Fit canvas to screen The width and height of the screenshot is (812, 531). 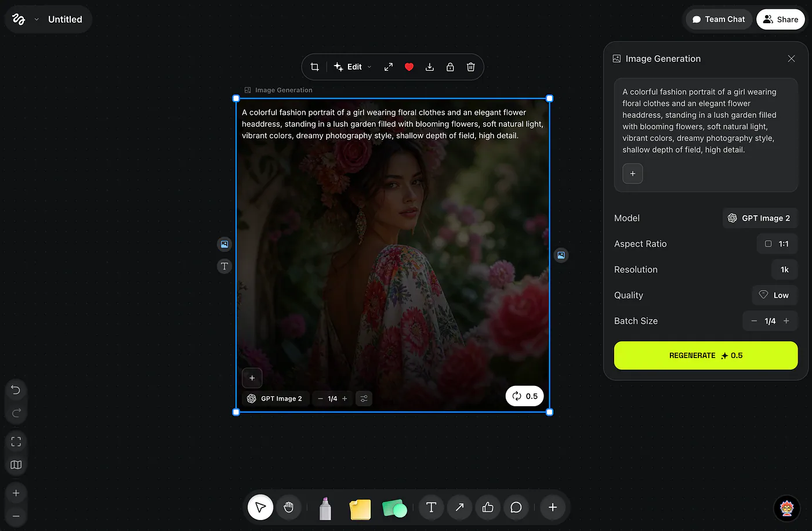point(16,442)
